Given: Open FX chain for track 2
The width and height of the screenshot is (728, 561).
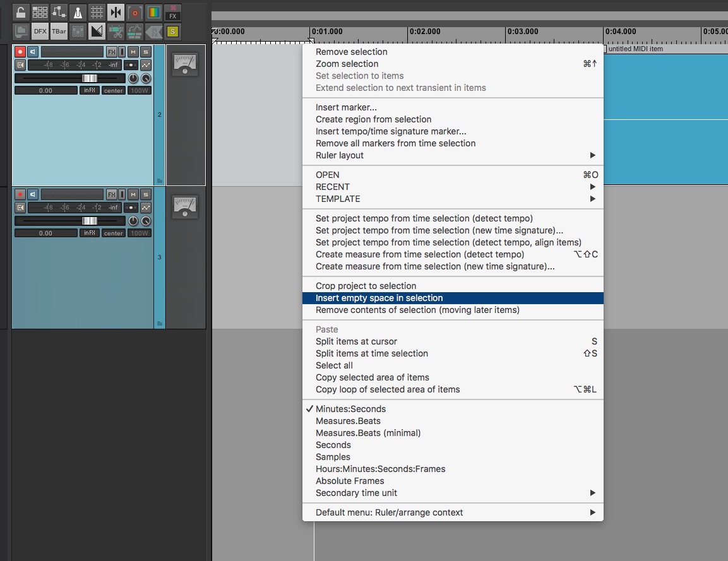Looking at the screenshot, I should click(x=111, y=52).
